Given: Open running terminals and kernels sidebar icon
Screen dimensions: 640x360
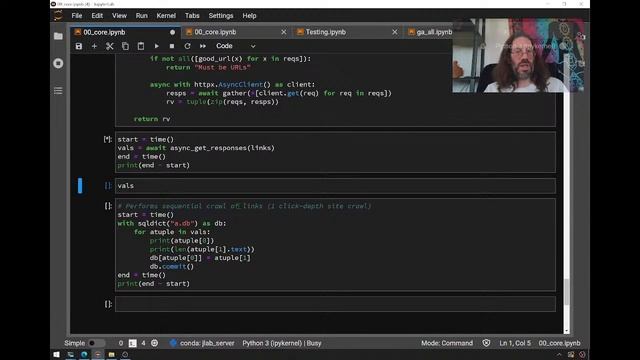Looking at the screenshot, I should click(x=58, y=63).
